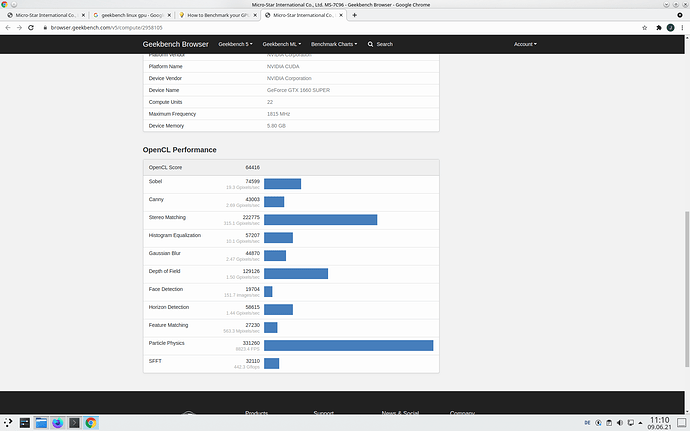
Task: Open the pager/desktop widget in taskbar
Action: pyautogui.click(x=25, y=423)
